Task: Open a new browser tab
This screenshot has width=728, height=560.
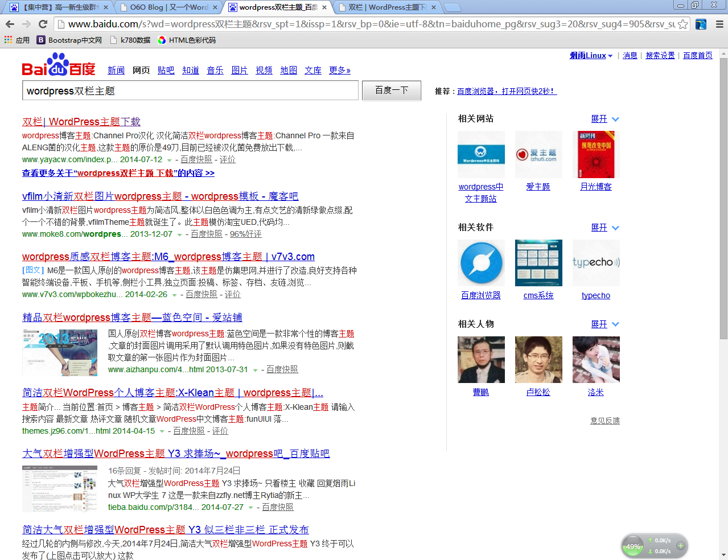Action: click(452, 7)
